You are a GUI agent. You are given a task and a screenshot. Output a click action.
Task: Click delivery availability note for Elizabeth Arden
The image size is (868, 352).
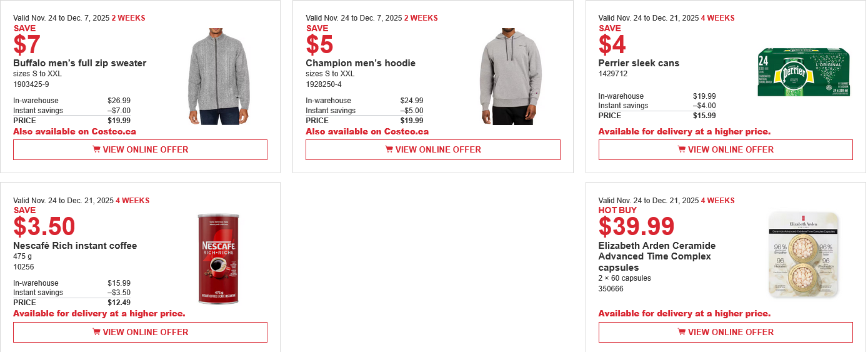pos(684,313)
